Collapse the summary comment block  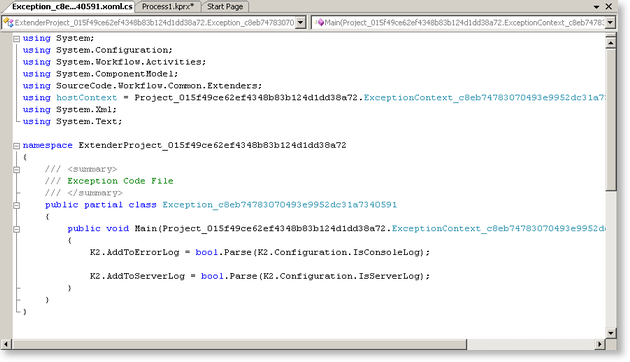point(16,170)
